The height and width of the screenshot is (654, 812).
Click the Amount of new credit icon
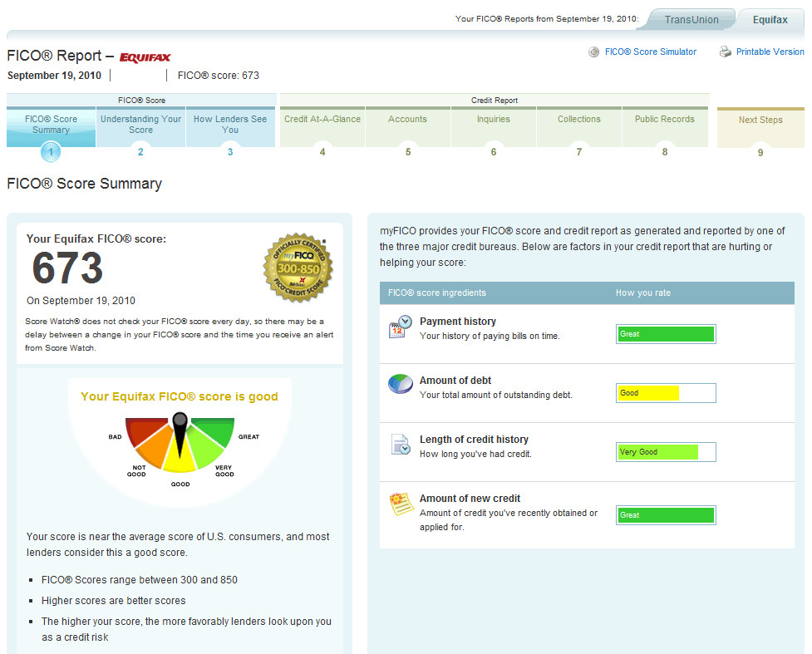coord(401,504)
